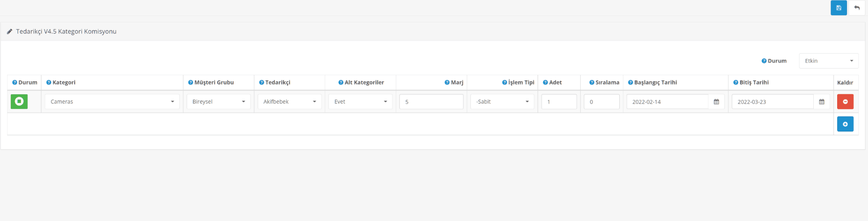Screen dimensions: 868x221
Task: Open the Bireysel customer group dropdown
Action: click(x=218, y=102)
